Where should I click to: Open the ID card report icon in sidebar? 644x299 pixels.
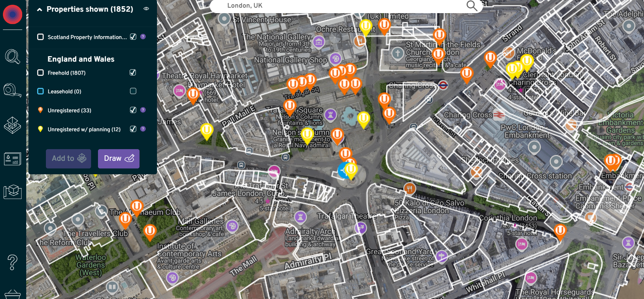pyautogui.click(x=12, y=159)
